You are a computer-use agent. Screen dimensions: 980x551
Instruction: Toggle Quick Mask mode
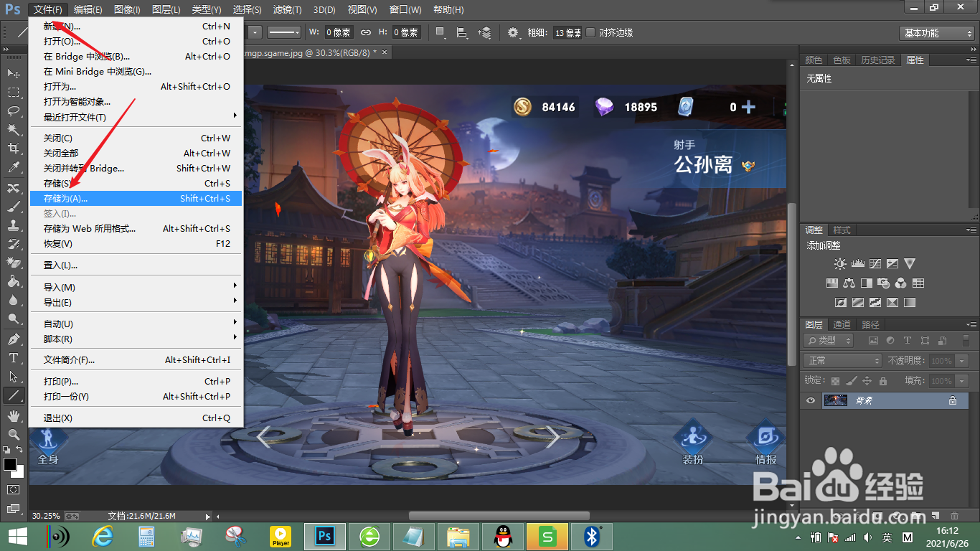pyautogui.click(x=13, y=489)
